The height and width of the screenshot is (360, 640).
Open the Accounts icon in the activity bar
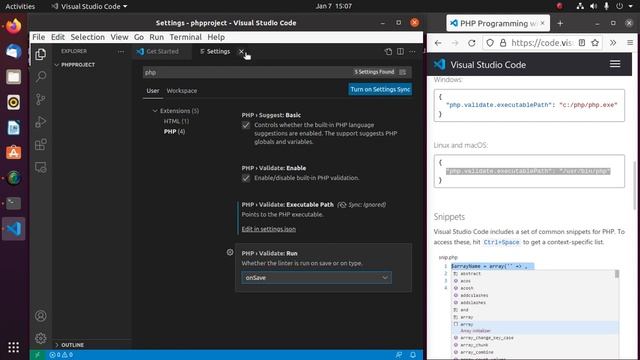tap(40, 316)
